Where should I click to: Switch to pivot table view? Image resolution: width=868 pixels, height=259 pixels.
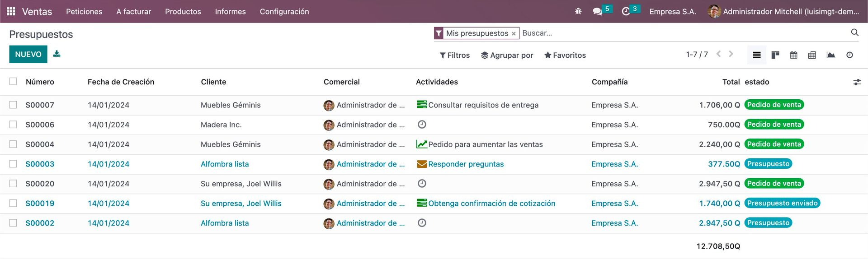point(812,55)
